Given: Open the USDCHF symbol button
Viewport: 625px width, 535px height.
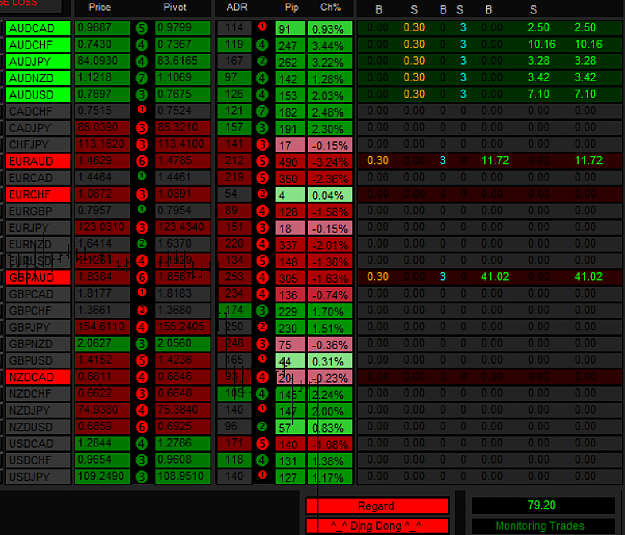Looking at the screenshot, I should click(38, 460).
